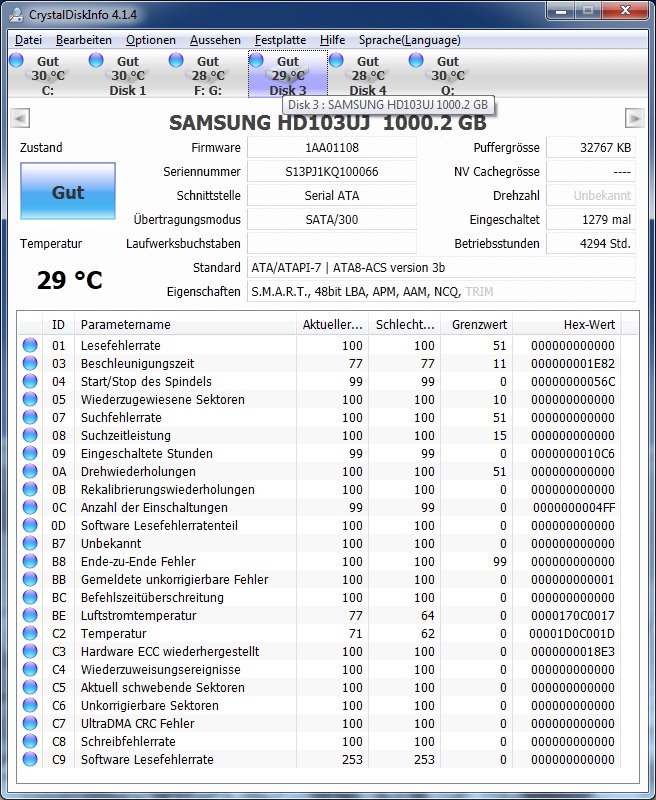The height and width of the screenshot is (800, 656).
Task: Click the Firmware value 1AA01108
Action: click(x=332, y=148)
